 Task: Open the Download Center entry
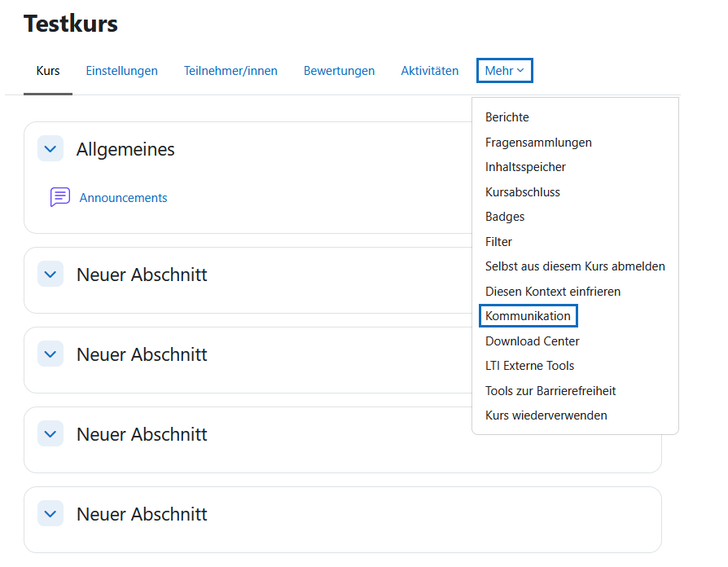click(x=532, y=341)
